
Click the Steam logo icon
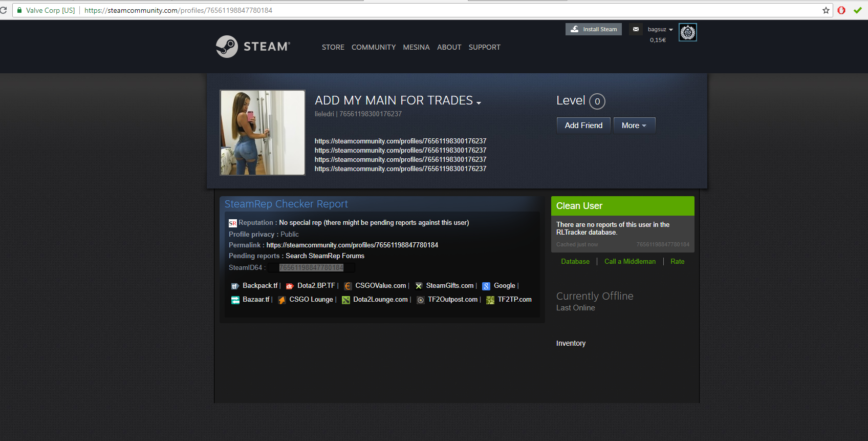point(227,47)
